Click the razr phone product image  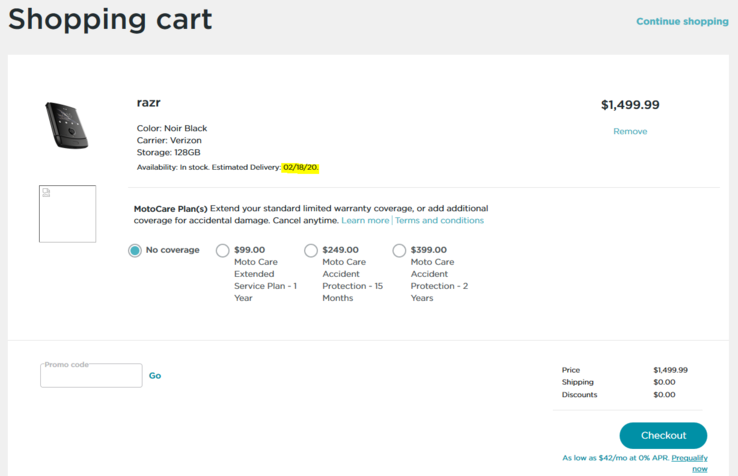tap(67, 125)
